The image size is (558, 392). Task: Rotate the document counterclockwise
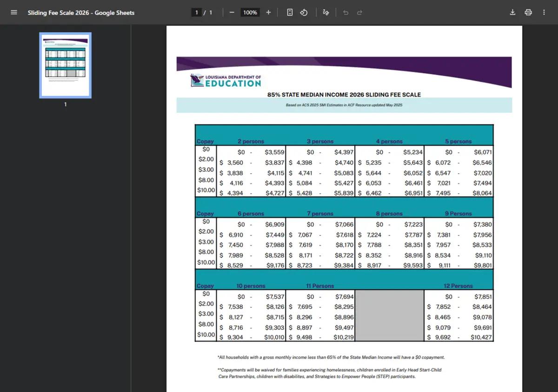[x=304, y=13]
